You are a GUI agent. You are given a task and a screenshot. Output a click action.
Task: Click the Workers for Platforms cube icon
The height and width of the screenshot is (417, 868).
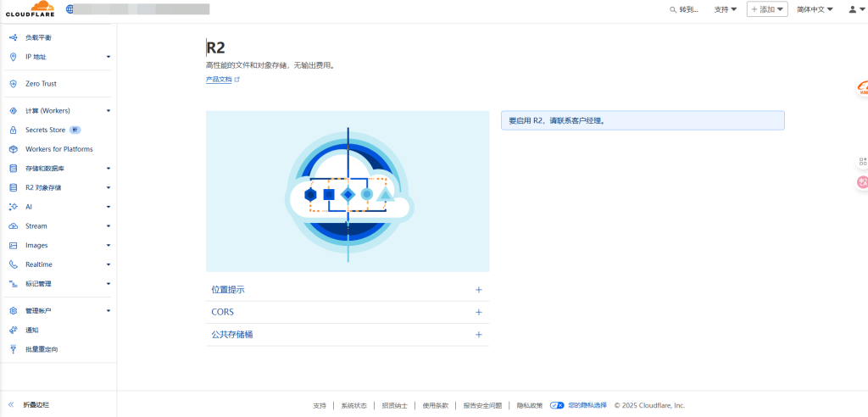click(x=14, y=149)
